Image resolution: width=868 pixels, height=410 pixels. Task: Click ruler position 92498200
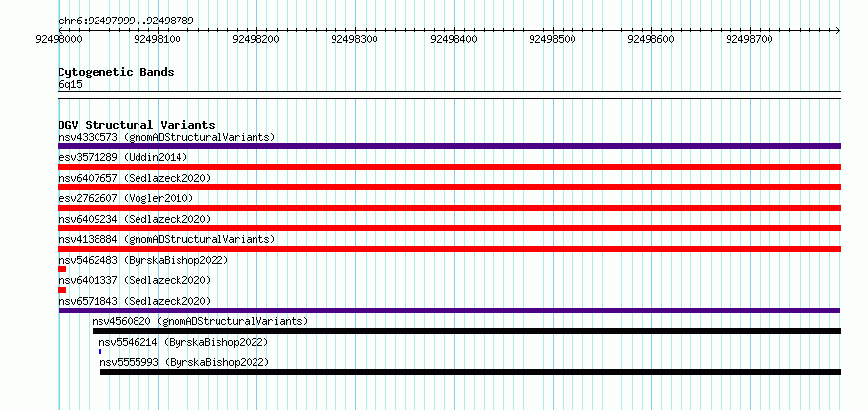256,39
